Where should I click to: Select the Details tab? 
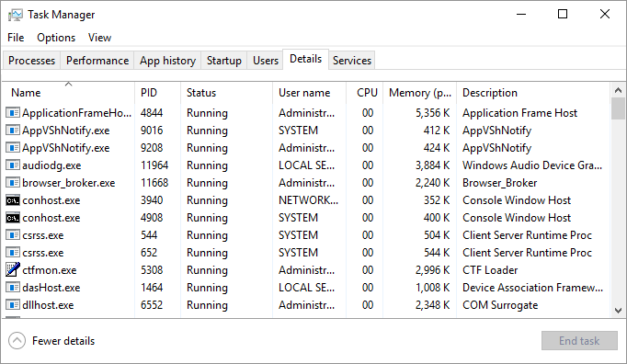click(x=306, y=59)
